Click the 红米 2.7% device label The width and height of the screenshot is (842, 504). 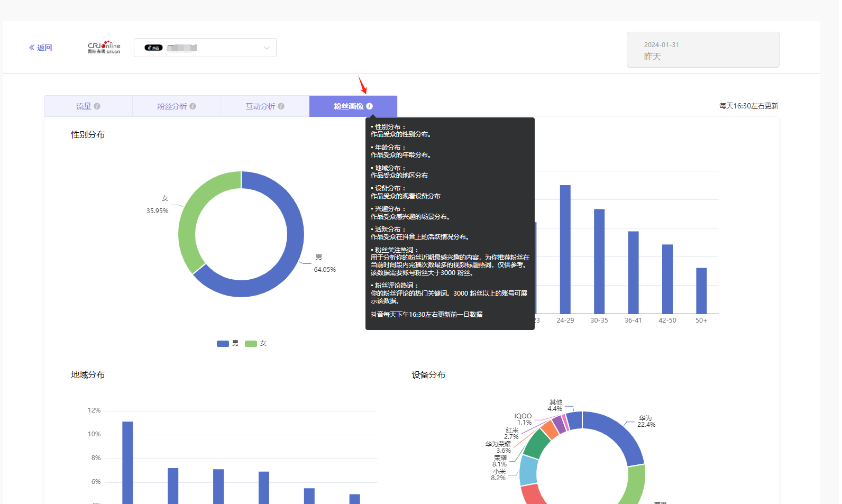click(x=512, y=434)
